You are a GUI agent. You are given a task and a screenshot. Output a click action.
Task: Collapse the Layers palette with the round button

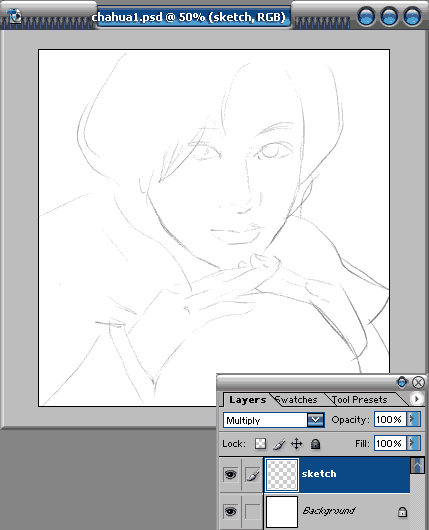(x=402, y=382)
